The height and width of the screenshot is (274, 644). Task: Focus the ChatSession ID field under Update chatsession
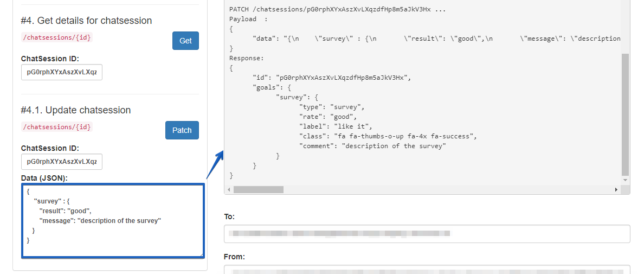click(x=62, y=162)
